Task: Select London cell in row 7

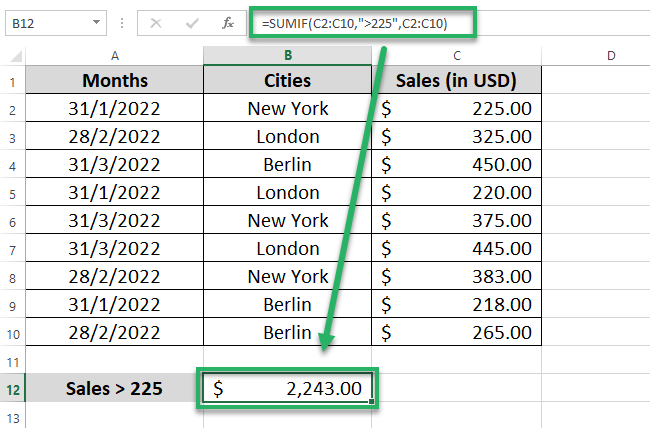Action: [x=288, y=248]
